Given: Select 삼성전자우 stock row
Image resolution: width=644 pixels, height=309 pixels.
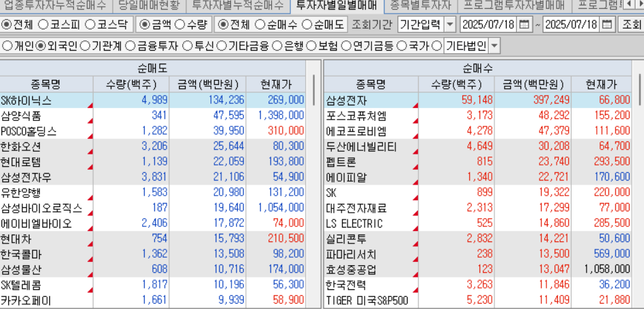Looking at the screenshot, I should 153,177.
